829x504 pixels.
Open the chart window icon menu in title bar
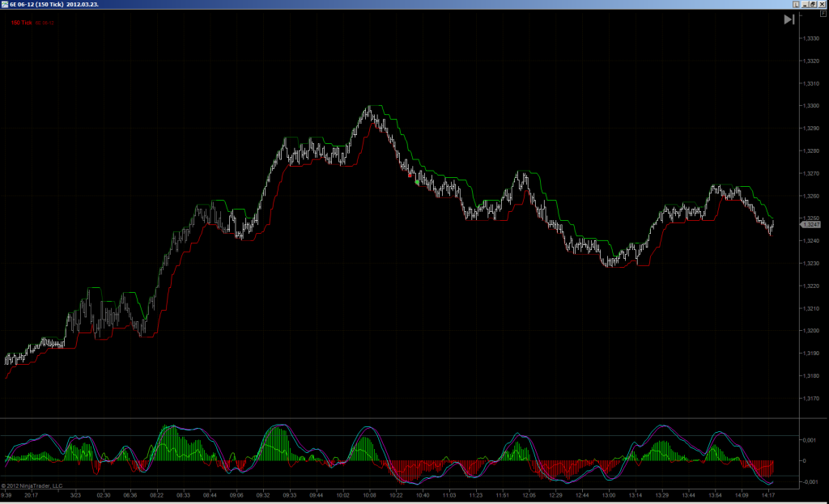pyautogui.click(x=5, y=4)
